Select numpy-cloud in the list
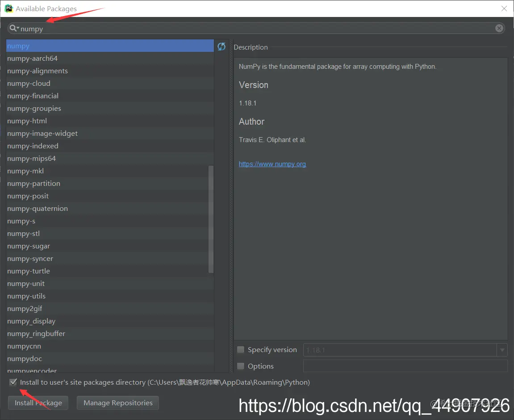Image resolution: width=514 pixels, height=420 pixels. 110,83
